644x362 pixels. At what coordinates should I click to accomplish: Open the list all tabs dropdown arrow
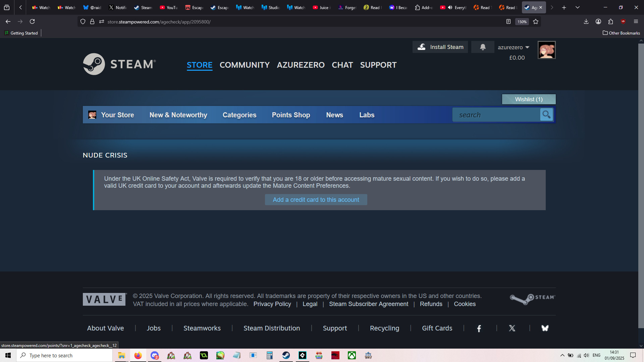click(x=578, y=7)
